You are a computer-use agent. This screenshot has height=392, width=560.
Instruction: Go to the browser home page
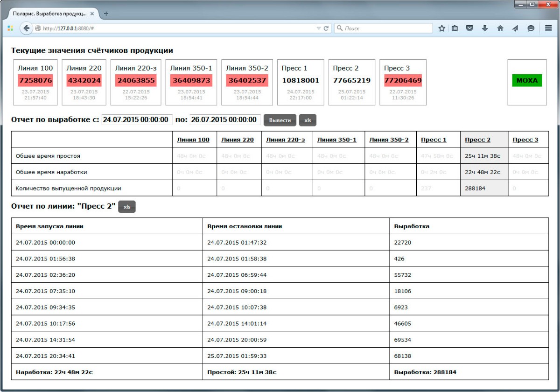click(x=500, y=28)
